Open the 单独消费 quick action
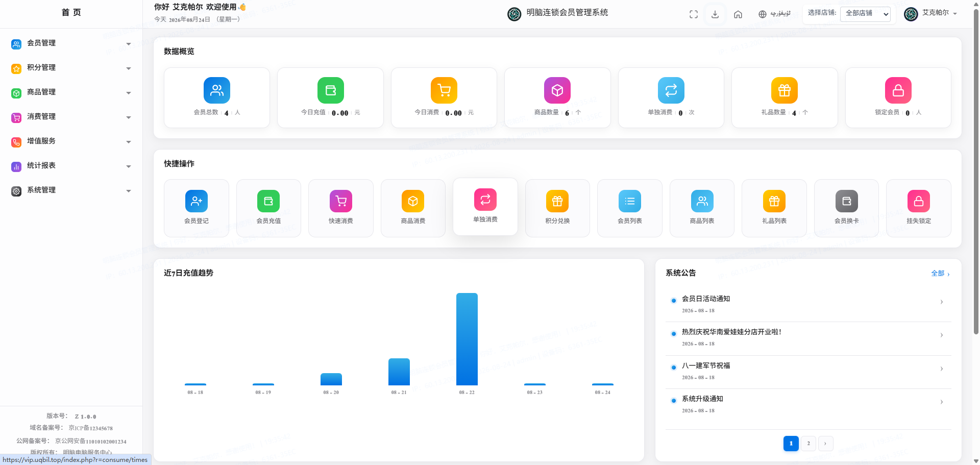Screen dimensions: 980x465 coord(485,206)
